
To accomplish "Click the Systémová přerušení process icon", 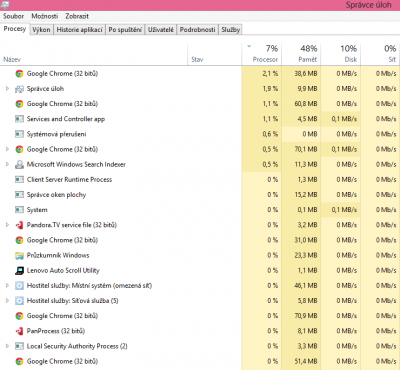I will pos(19,134).
